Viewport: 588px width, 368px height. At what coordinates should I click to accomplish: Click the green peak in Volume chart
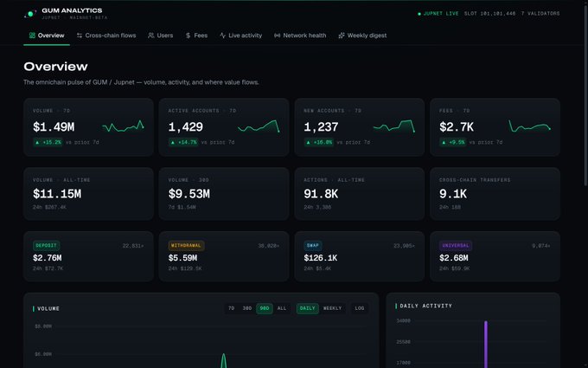(x=223, y=359)
